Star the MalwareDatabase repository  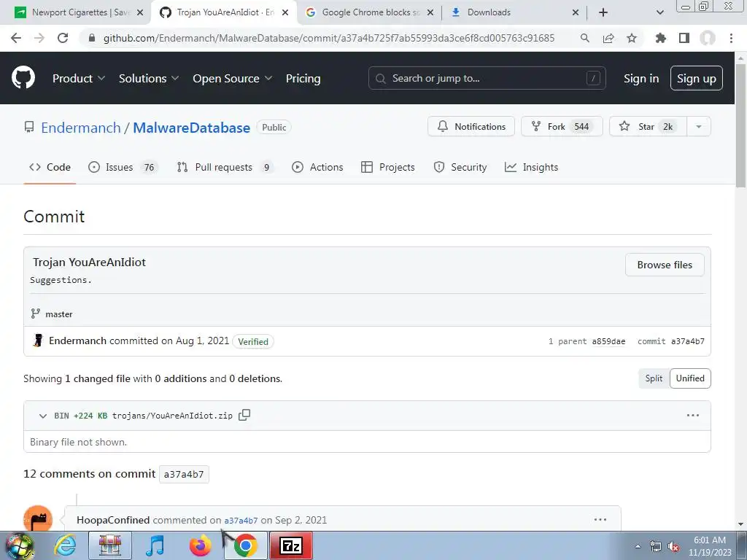648,127
